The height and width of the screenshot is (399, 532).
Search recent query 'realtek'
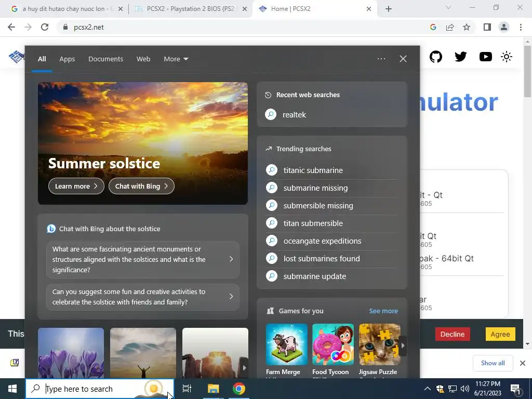(332, 115)
